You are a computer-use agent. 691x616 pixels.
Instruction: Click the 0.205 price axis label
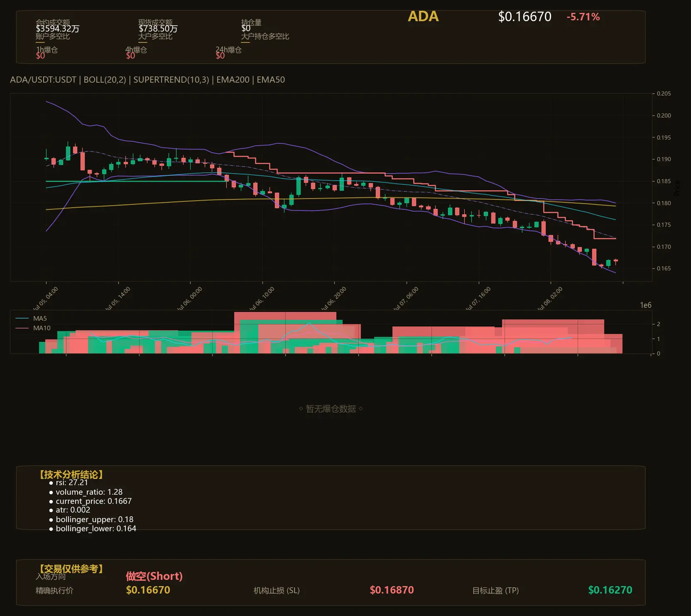click(664, 93)
